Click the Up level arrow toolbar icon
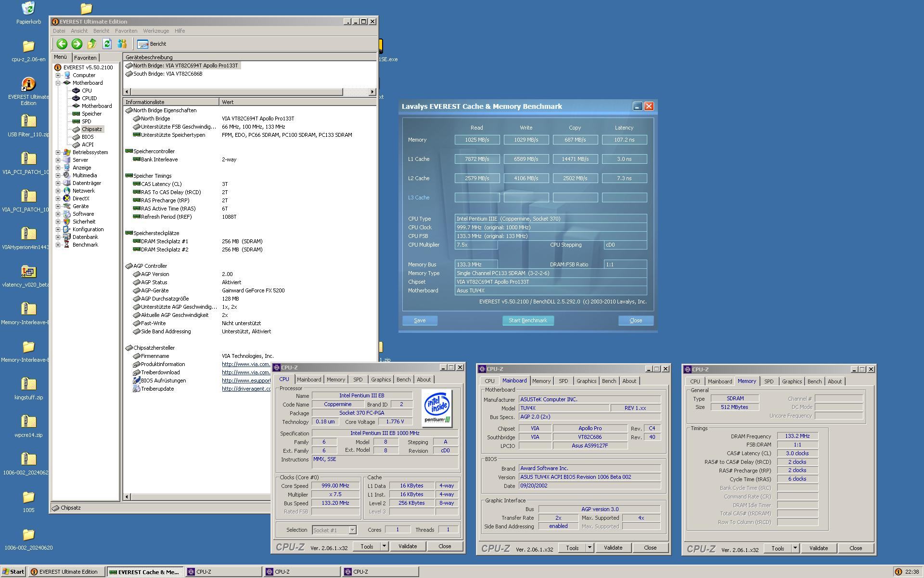924x578 pixels. (92, 44)
